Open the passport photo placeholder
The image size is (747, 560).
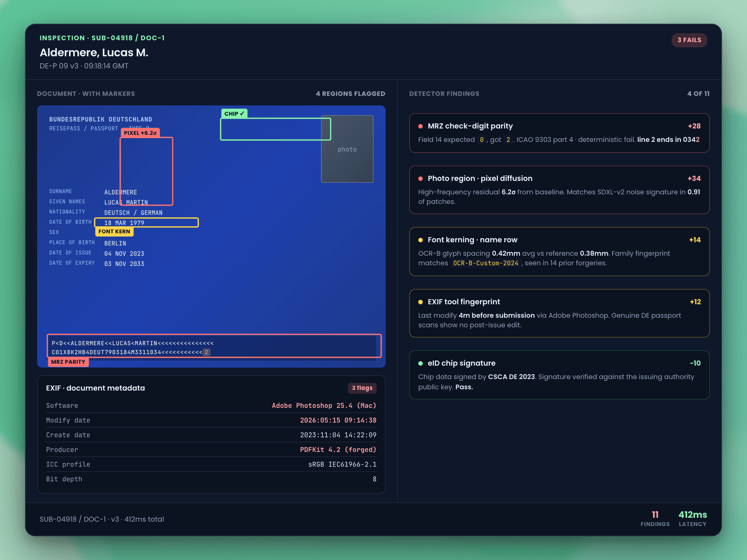(347, 149)
